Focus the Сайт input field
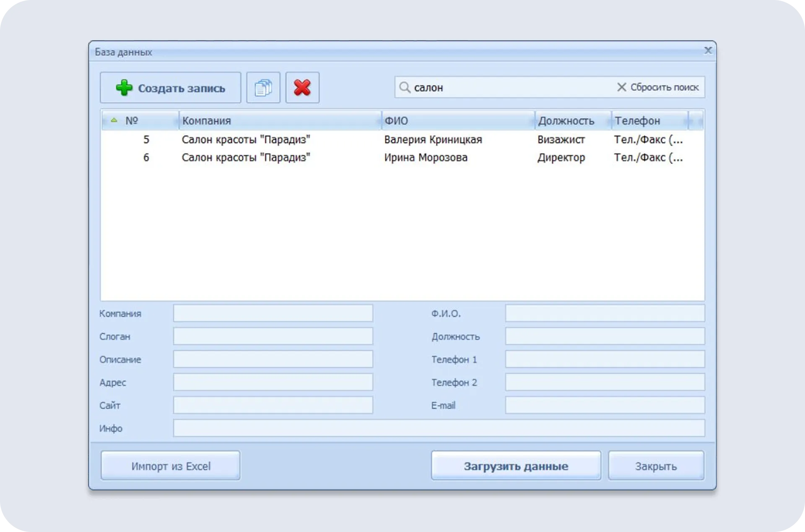805x532 pixels. click(273, 405)
